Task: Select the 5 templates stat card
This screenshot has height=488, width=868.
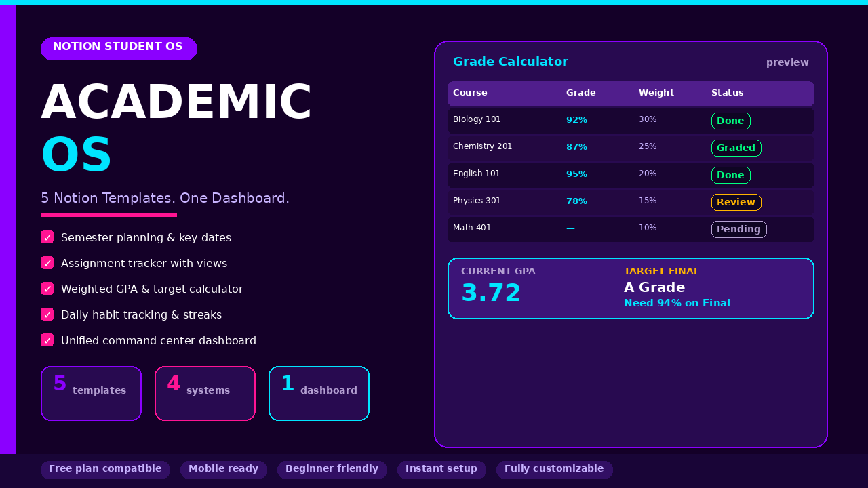Action: pos(92,394)
